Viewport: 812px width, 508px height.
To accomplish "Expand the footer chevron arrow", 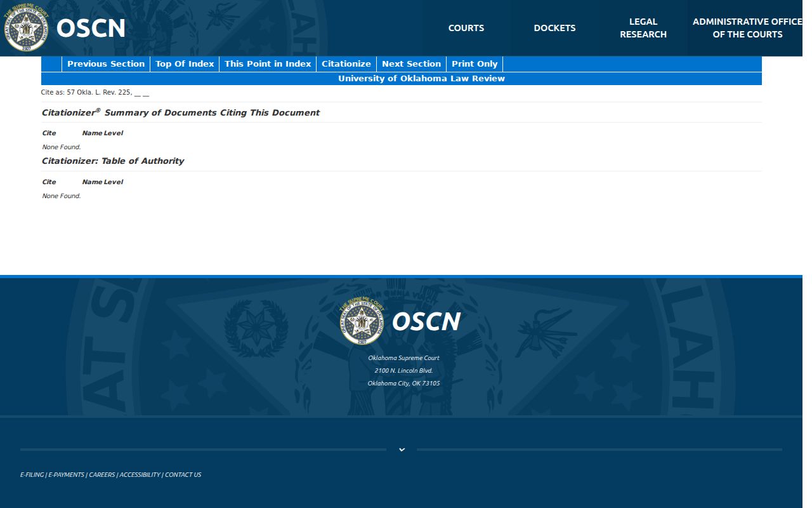I will point(402,450).
